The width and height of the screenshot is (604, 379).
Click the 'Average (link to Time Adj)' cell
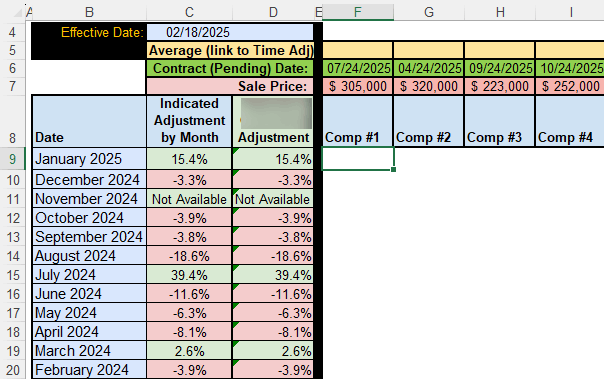point(230,50)
